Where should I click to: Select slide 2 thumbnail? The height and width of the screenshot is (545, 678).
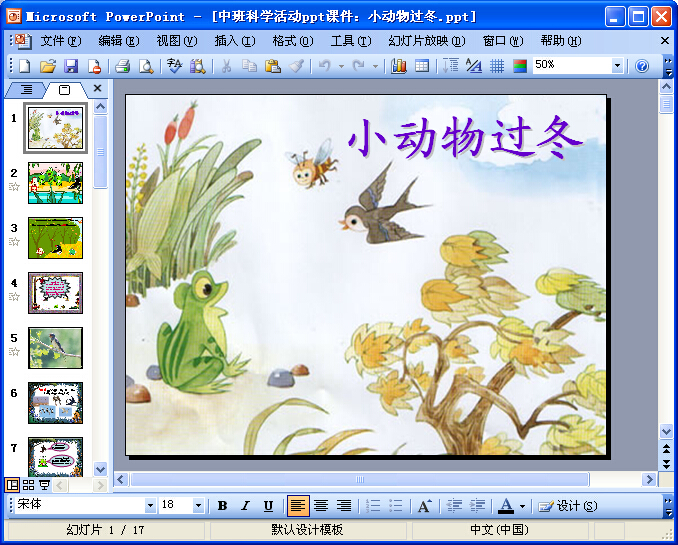click(55, 183)
